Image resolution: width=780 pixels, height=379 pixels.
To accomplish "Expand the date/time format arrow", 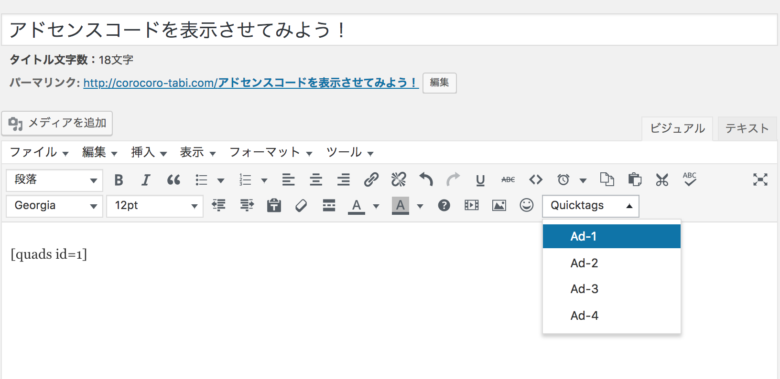I will coord(583,181).
